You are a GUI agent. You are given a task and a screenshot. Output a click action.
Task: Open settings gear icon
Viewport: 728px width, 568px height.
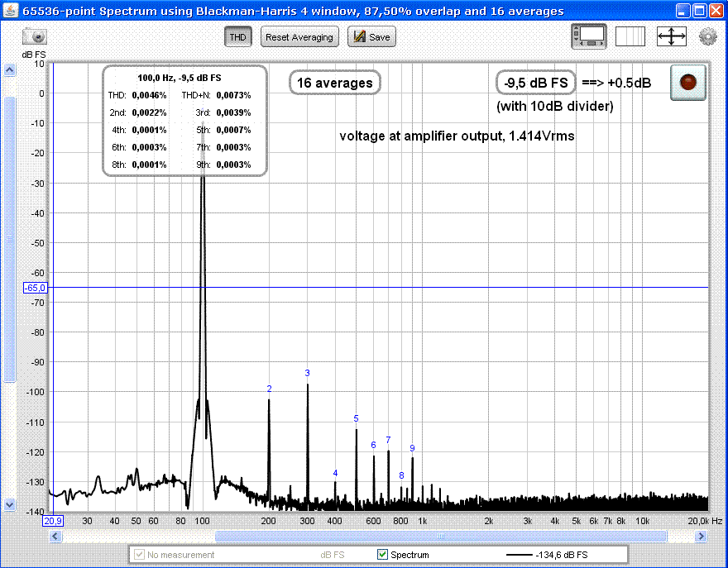point(707,36)
